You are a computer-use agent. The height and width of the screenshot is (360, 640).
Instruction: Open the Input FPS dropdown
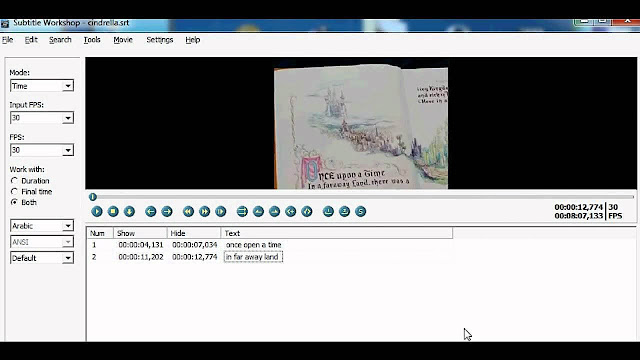[42, 118]
